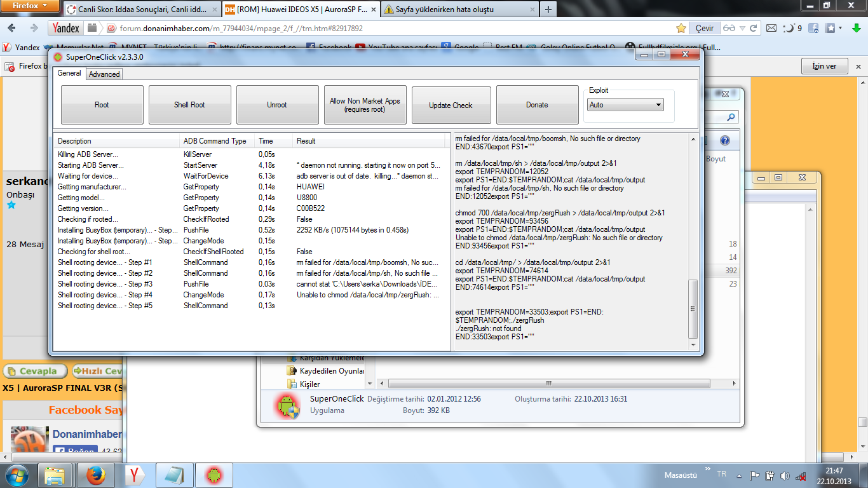Open the Yandex bookmark in the bookmarks bar
868x488 pixels.
[x=22, y=47]
